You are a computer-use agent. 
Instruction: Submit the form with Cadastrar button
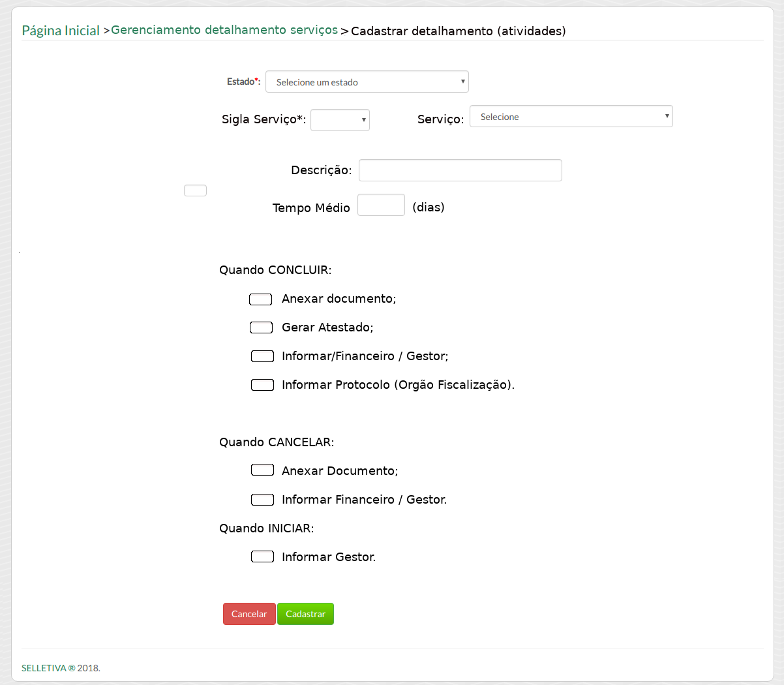[x=305, y=614]
